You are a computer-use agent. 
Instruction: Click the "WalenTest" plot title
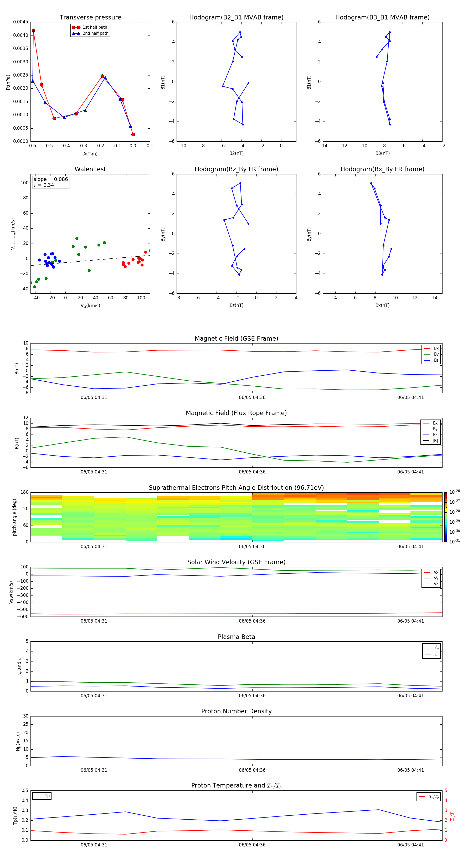90,169
